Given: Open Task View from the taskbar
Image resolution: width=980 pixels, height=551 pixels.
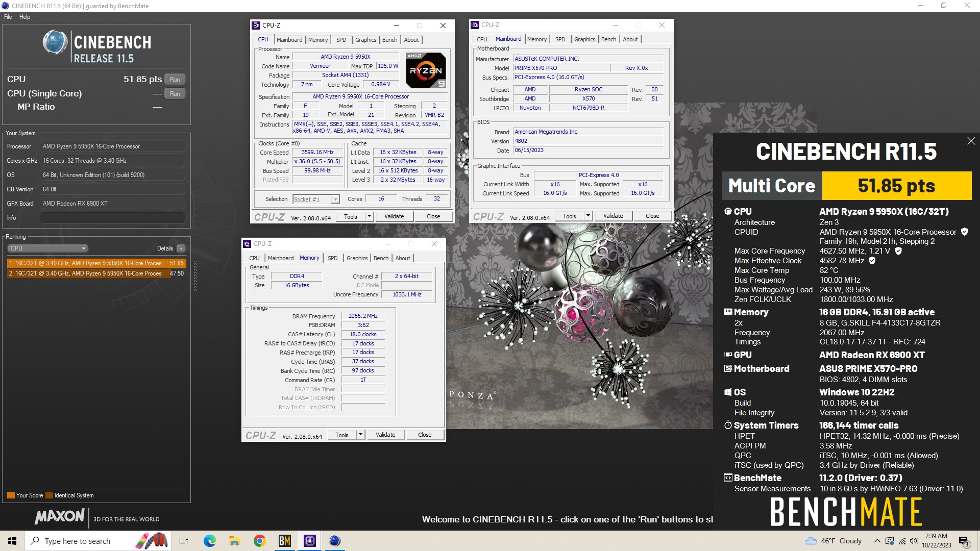Looking at the screenshot, I should pos(184,541).
